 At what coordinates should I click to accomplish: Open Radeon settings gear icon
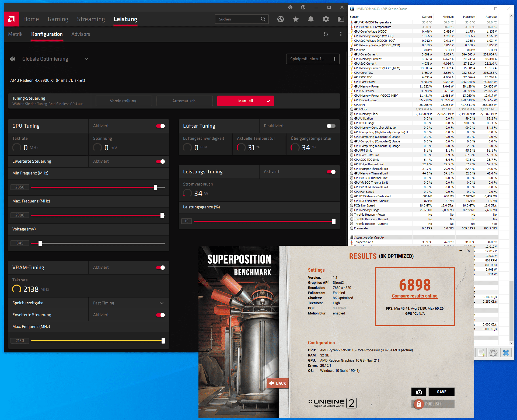[326, 19]
